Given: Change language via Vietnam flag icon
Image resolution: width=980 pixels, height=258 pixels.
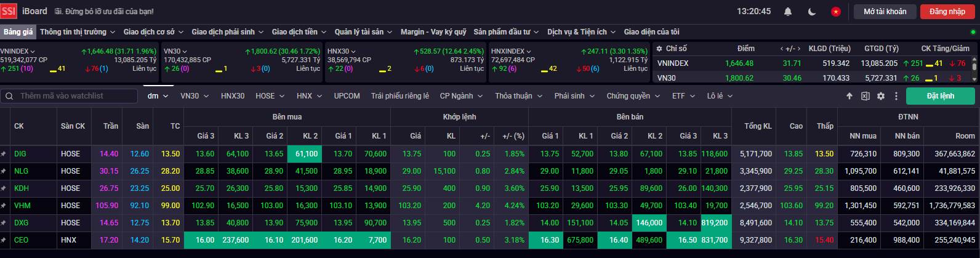Looking at the screenshot, I should tap(835, 11).
